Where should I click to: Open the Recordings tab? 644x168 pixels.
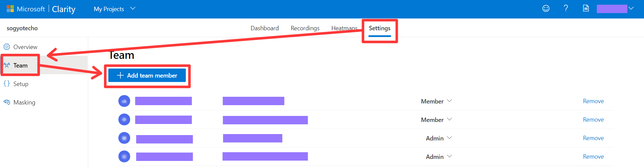(305, 28)
